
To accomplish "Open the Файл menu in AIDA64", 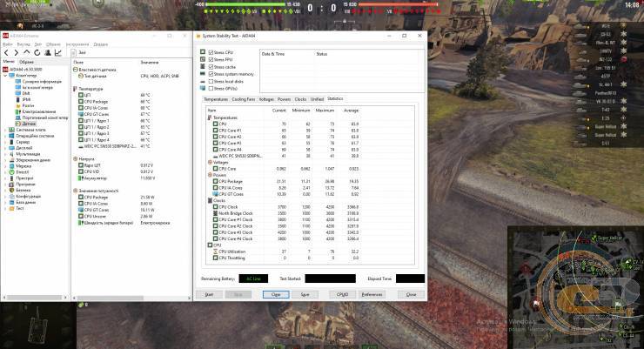I will pyautogui.click(x=7, y=44).
